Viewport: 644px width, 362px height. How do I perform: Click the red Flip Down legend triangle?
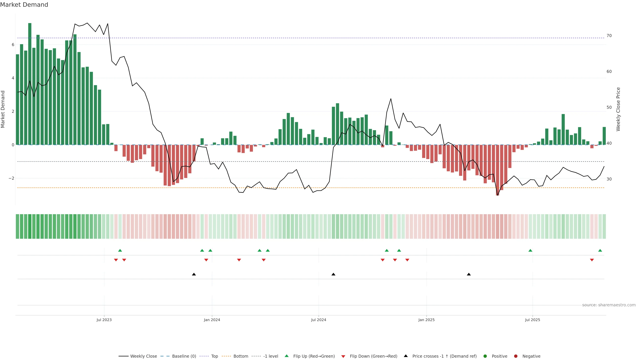click(x=343, y=356)
